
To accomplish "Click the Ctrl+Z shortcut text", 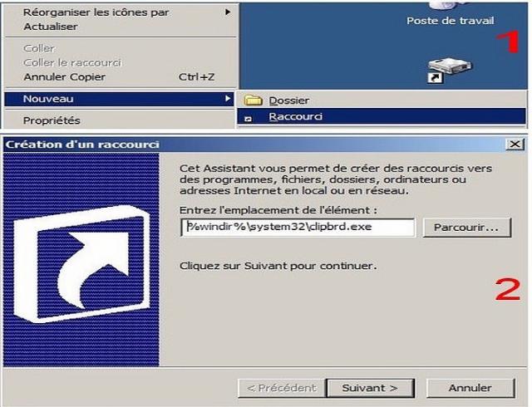I will tap(196, 77).
